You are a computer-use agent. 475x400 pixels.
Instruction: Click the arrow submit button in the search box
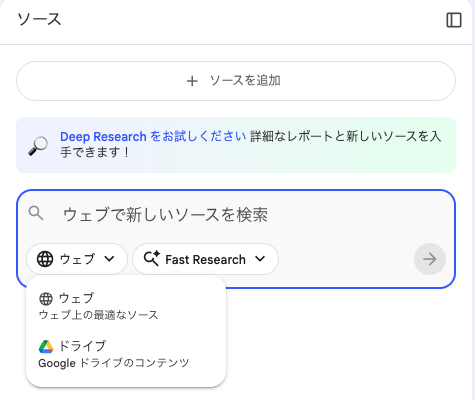430,259
